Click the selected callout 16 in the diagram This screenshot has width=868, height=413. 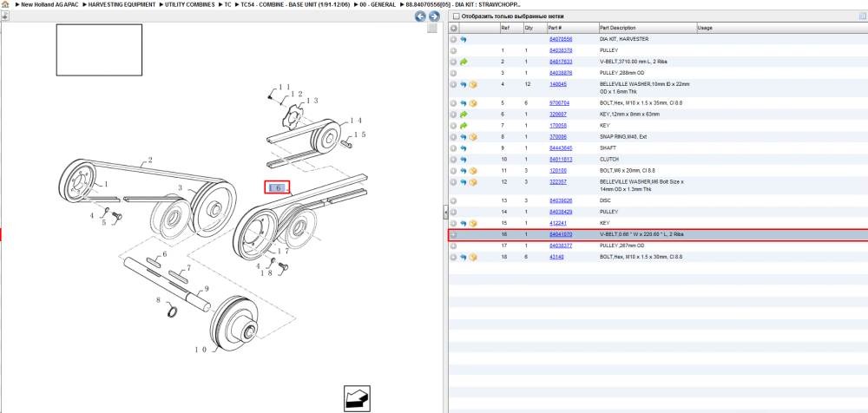(x=277, y=187)
